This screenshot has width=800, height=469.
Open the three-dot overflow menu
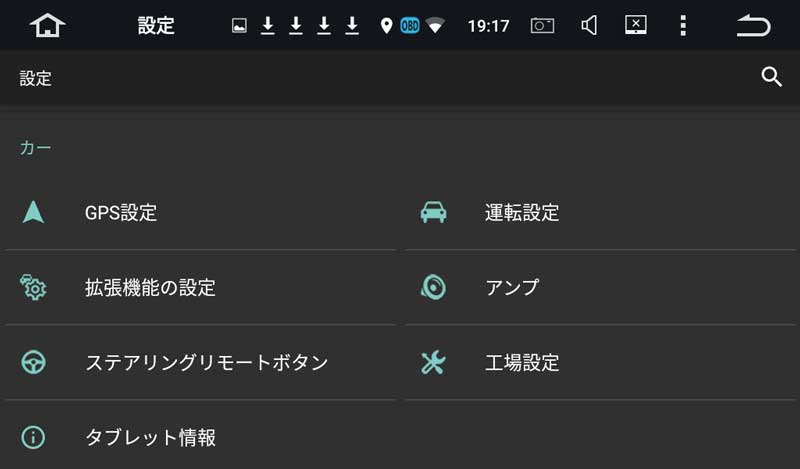pos(683,25)
